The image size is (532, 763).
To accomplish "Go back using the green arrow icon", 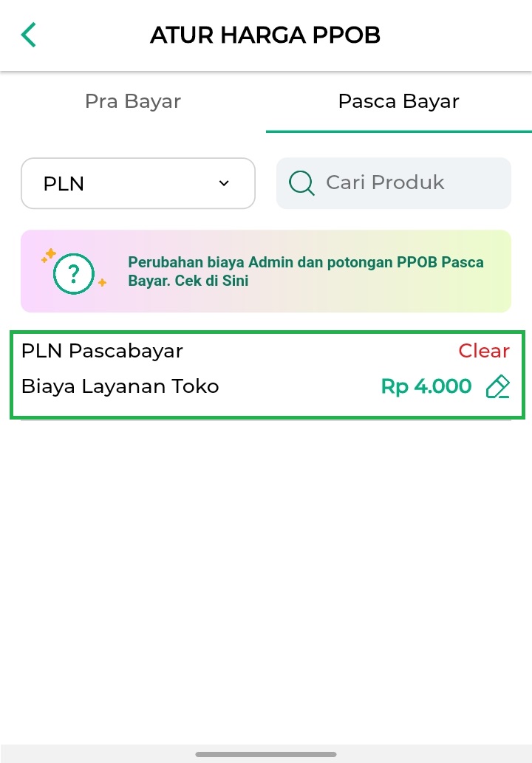I will pyautogui.click(x=29, y=35).
